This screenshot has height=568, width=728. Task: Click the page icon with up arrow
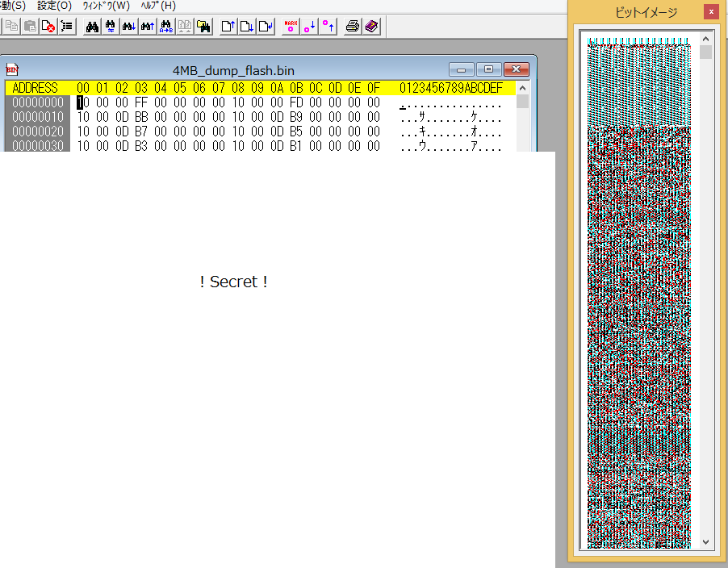pos(228,27)
